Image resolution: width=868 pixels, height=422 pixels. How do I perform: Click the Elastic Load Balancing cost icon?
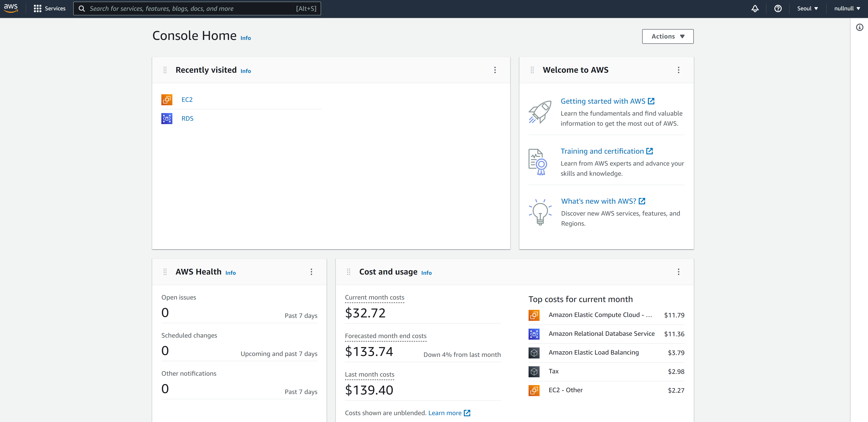[x=534, y=353]
